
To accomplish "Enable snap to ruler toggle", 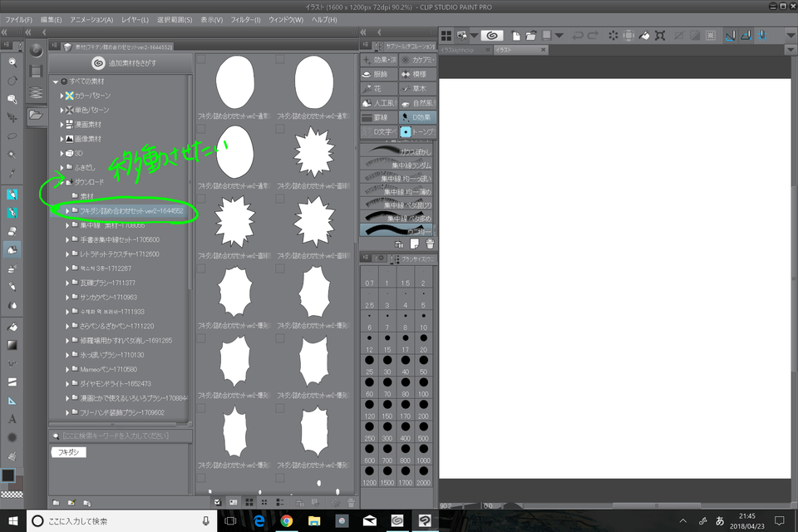I will (729, 35).
